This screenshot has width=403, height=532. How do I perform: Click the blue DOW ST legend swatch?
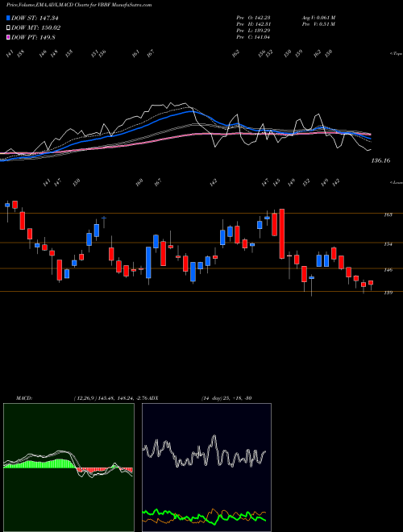(x=8, y=18)
